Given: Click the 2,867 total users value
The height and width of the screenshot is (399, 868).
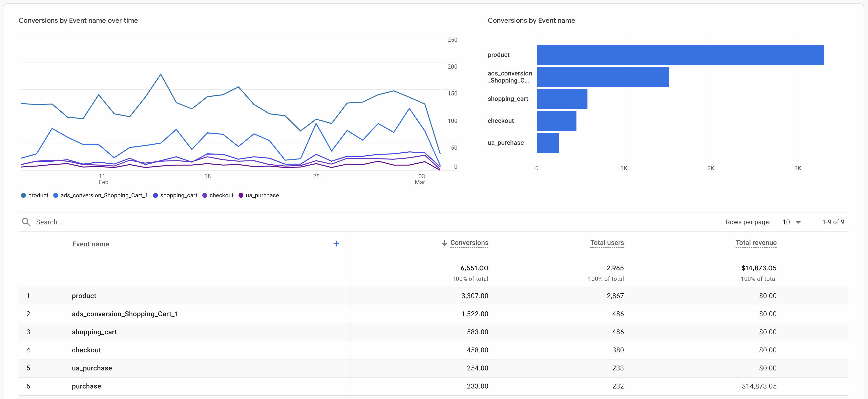Looking at the screenshot, I should (x=615, y=296).
